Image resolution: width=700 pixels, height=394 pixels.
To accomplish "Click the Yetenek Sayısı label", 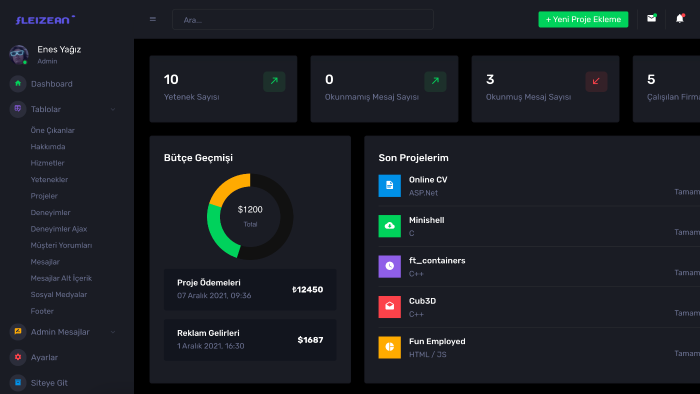I will click(192, 97).
